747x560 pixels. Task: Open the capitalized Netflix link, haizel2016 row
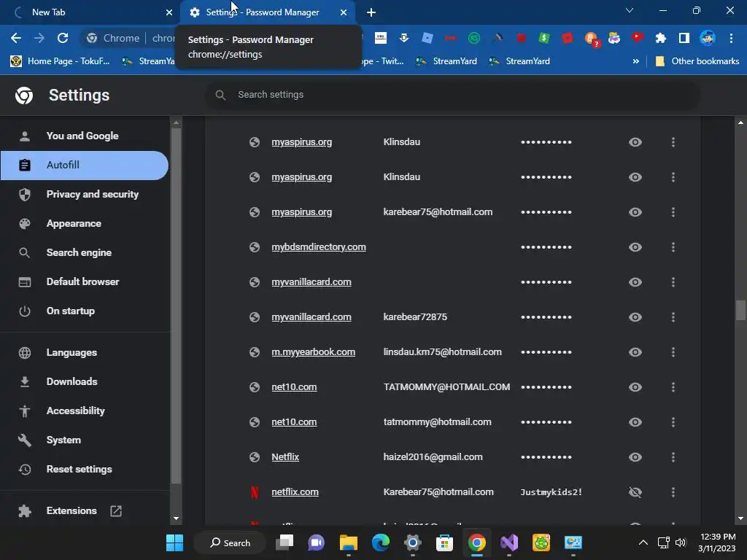(285, 457)
